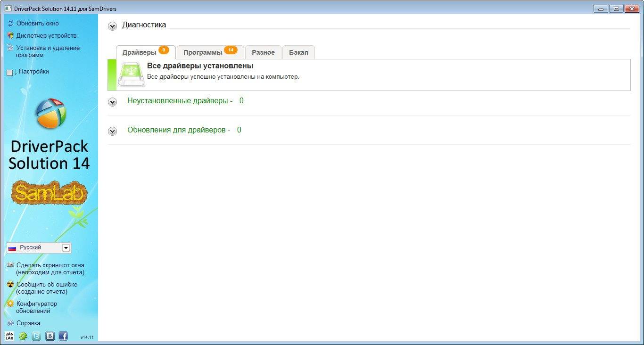Click the question mark icon beside Справка
The width and height of the screenshot is (644, 345).
tap(10, 323)
